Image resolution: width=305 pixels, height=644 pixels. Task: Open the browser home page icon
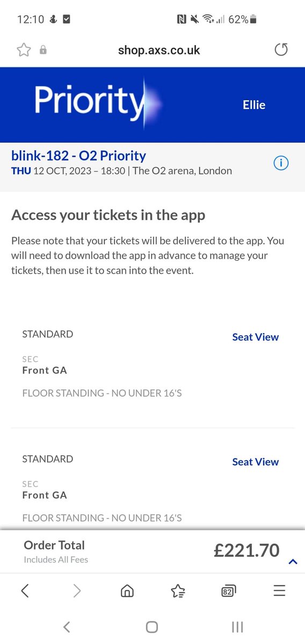coord(127,591)
